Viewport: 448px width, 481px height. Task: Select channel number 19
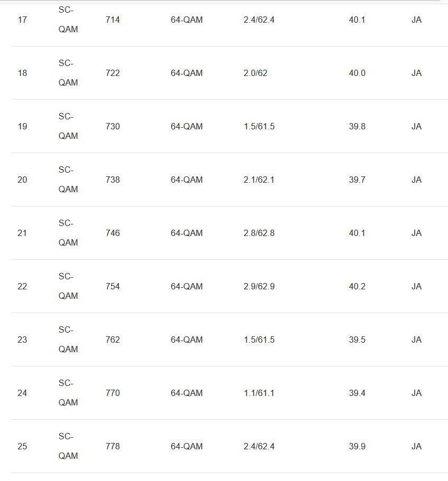click(22, 127)
